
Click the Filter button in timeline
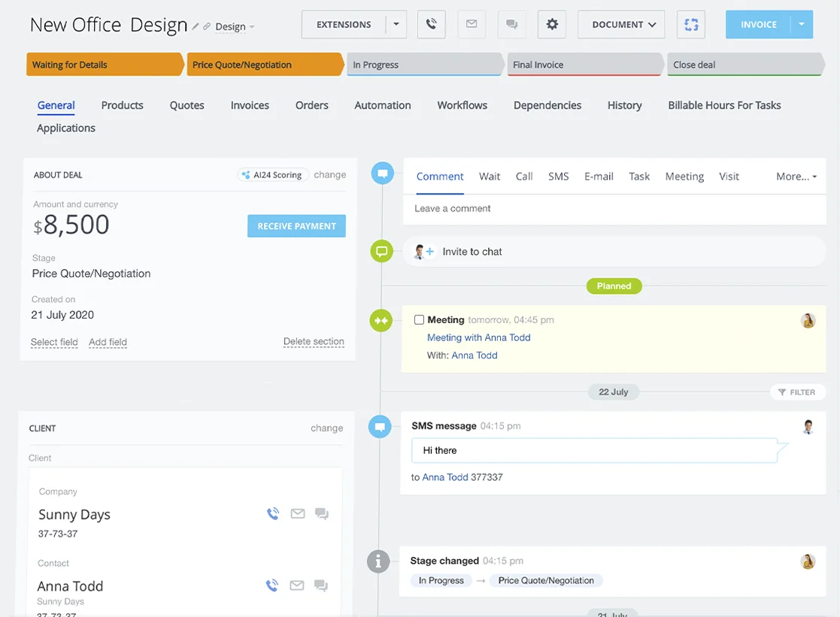click(x=797, y=392)
